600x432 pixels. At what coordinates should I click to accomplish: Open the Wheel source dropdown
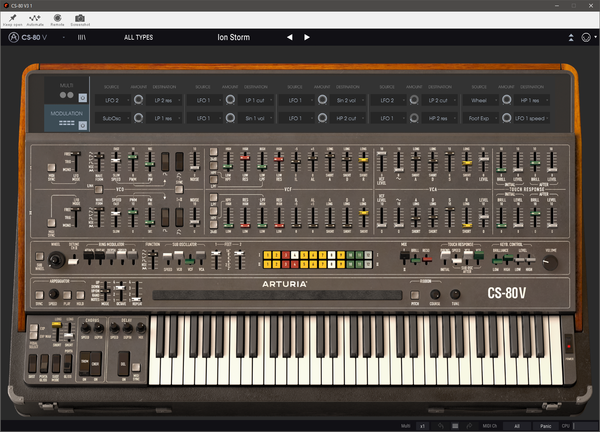(481, 100)
